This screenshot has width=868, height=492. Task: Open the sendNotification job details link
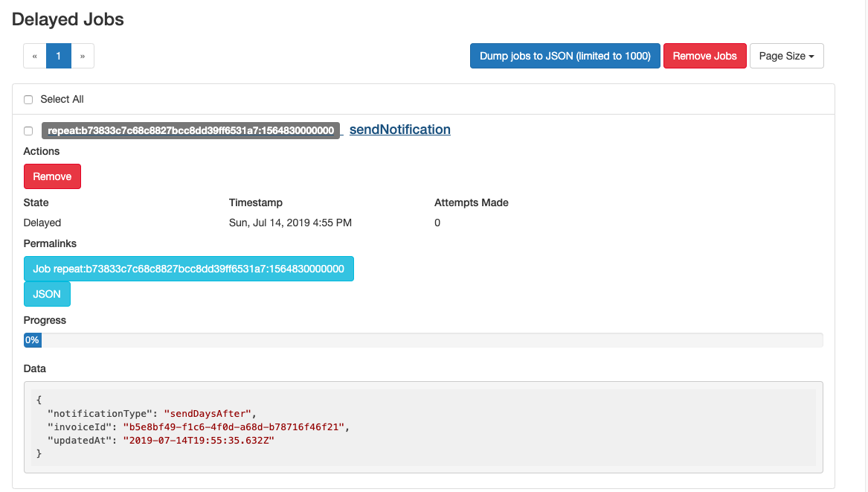(x=399, y=130)
